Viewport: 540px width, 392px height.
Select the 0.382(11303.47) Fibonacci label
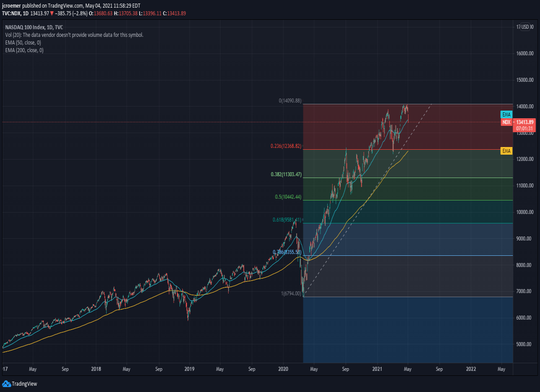coord(286,174)
